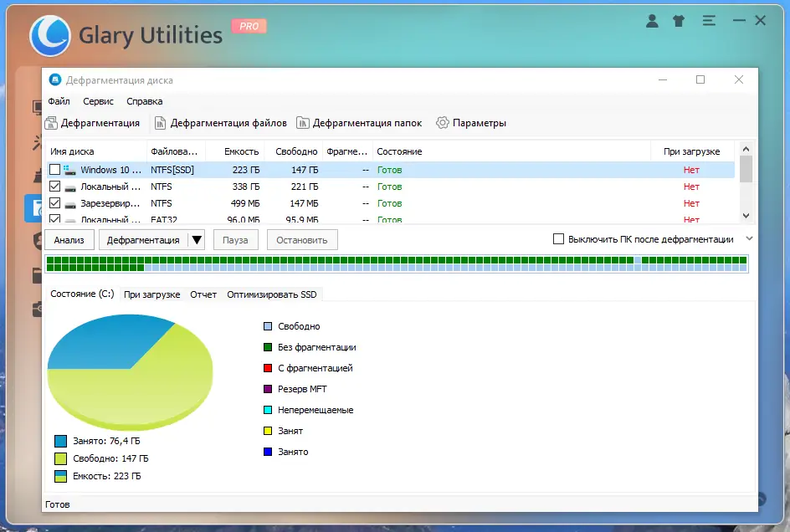Enable Выключить ПК после дефрагментации checkbox
790x532 pixels.
558,238
